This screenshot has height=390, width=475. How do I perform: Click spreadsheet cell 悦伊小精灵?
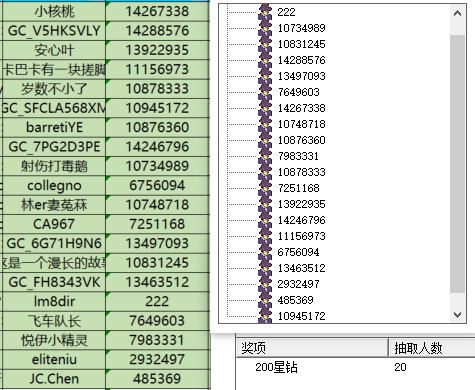tap(54, 340)
